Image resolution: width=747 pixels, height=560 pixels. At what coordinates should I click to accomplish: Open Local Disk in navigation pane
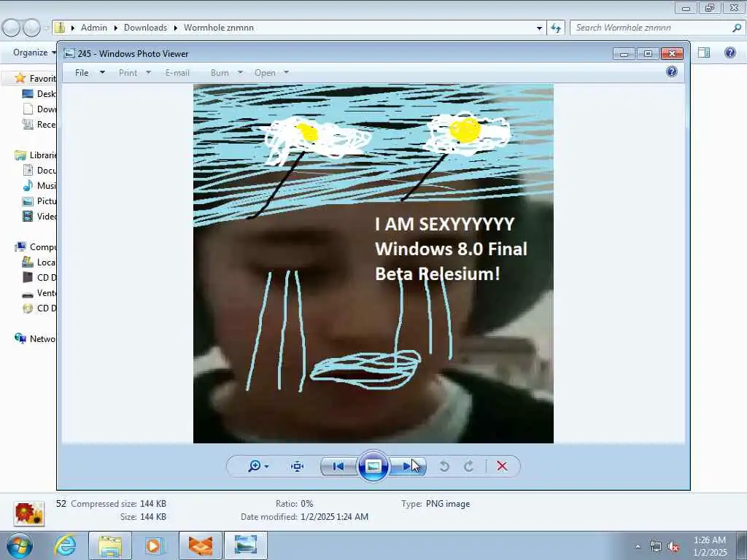click(39, 262)
